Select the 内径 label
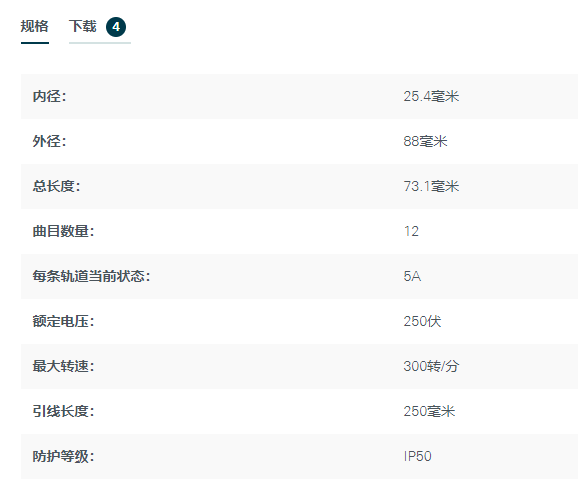The image size is (578, 487). pyautogui.click(x=49, y=97)
